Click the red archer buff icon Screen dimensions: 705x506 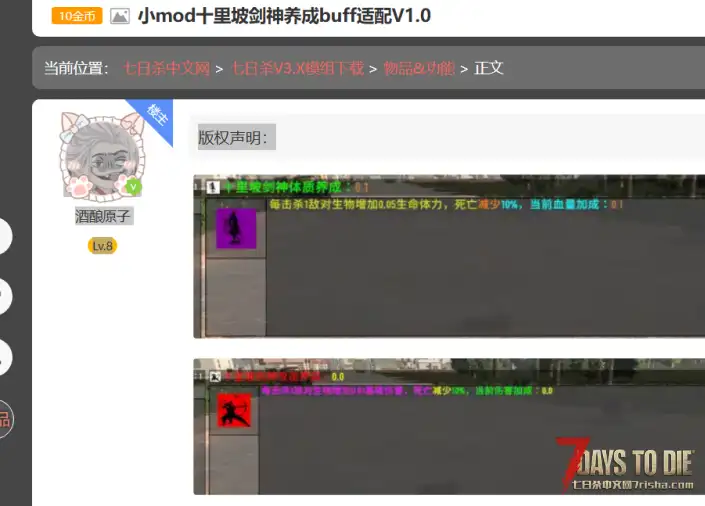click(x=234, y=410)
